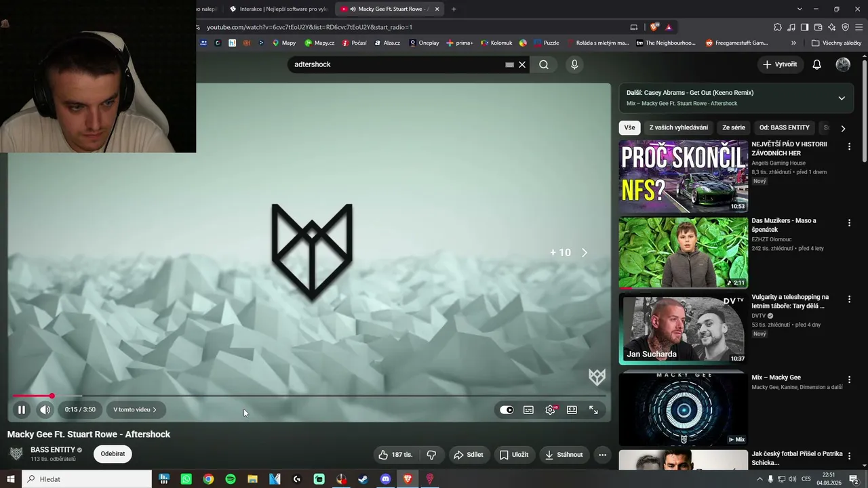Seek on the red video progress bar
The height and width of the screenshot is (488, 868).
coord(309,396)
